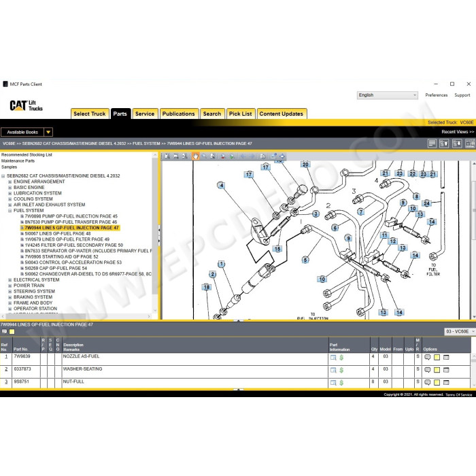
Task: Add comment to NOZZLE AS-FUEL row
Action: coord(428,357)
